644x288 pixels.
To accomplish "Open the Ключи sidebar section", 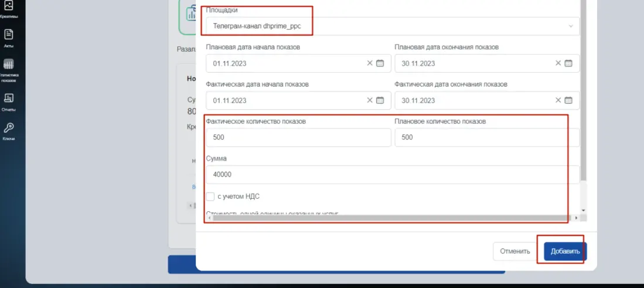I will 9,132.
